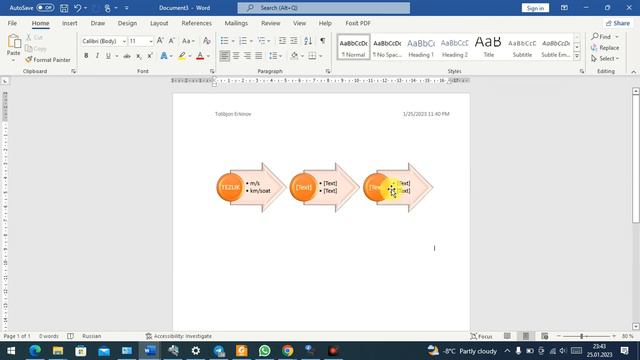Screen dimensions: 640x360
Task: Select the TEZLIK orange circle shape
Action: pos(230,187)
